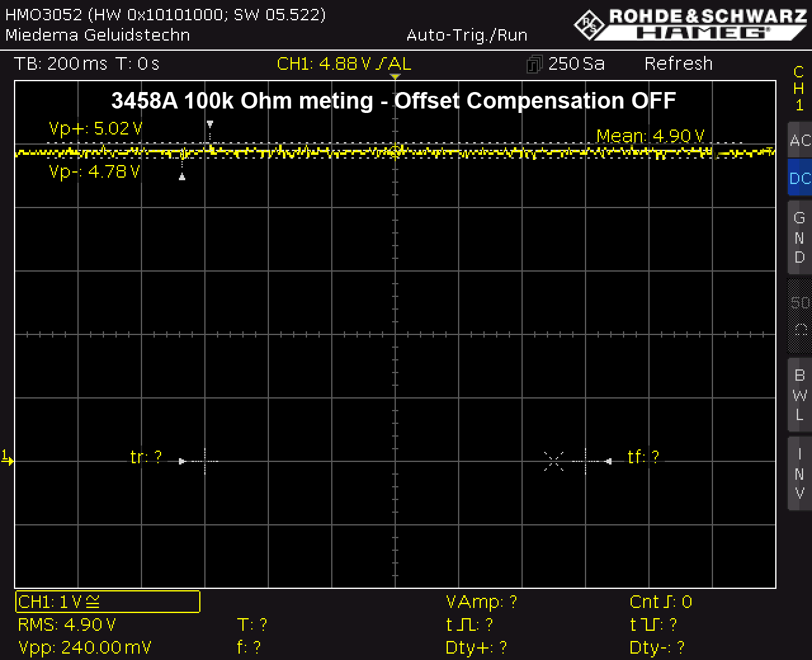Click the VAmp: ? measurement
This screenshot has height=660, width=812.
coord(481,602)
